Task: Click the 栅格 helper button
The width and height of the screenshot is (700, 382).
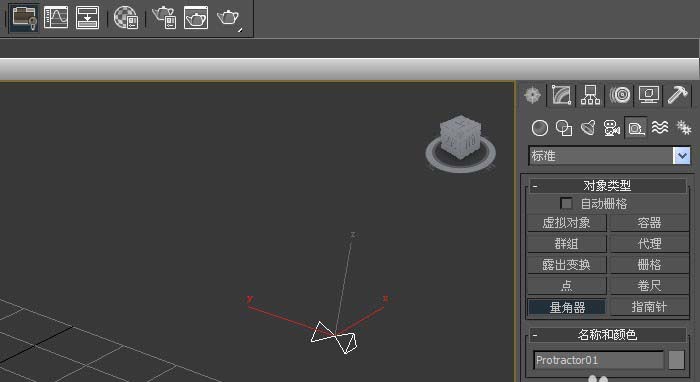Action: (x=649, y=265)
